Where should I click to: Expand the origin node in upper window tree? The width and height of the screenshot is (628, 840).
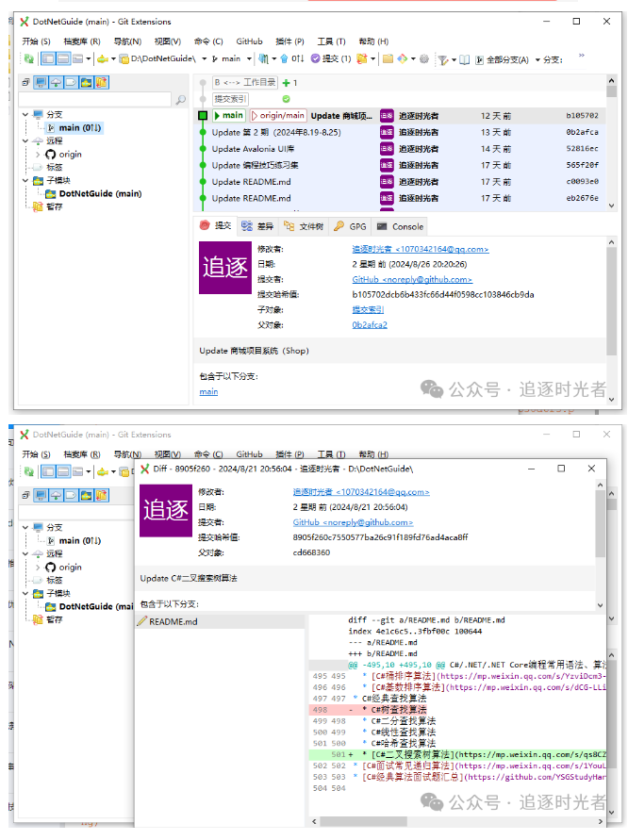click(x=38, y=155)
